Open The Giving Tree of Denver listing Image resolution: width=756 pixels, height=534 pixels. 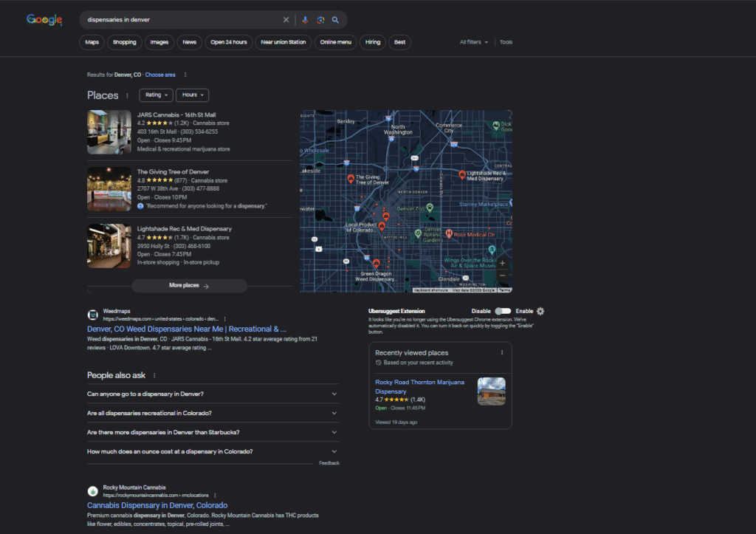[x=173, y=172]
